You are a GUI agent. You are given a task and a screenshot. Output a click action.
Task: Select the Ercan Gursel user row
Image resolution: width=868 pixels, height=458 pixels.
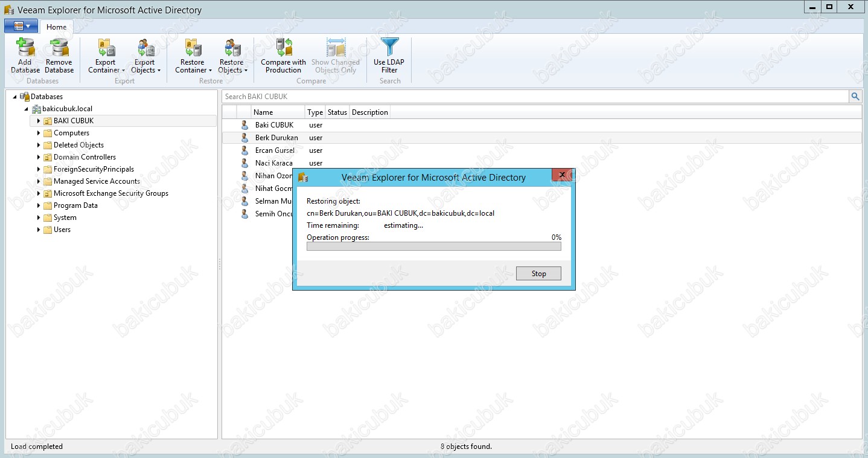[541, 150]
